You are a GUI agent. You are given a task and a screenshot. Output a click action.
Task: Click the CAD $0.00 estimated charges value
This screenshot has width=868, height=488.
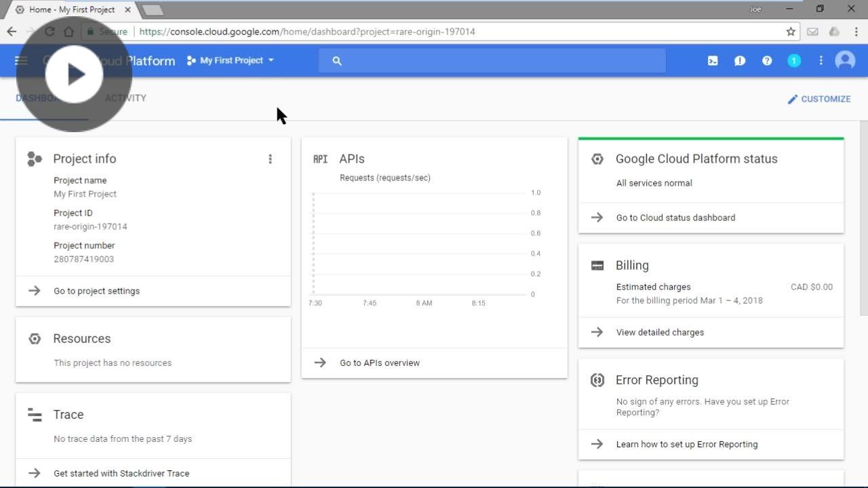tap(812, 287)
